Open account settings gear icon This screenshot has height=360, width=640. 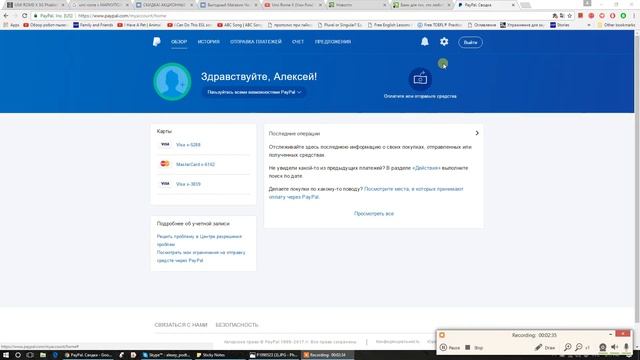pyautogui.click(x=444, y=41)
